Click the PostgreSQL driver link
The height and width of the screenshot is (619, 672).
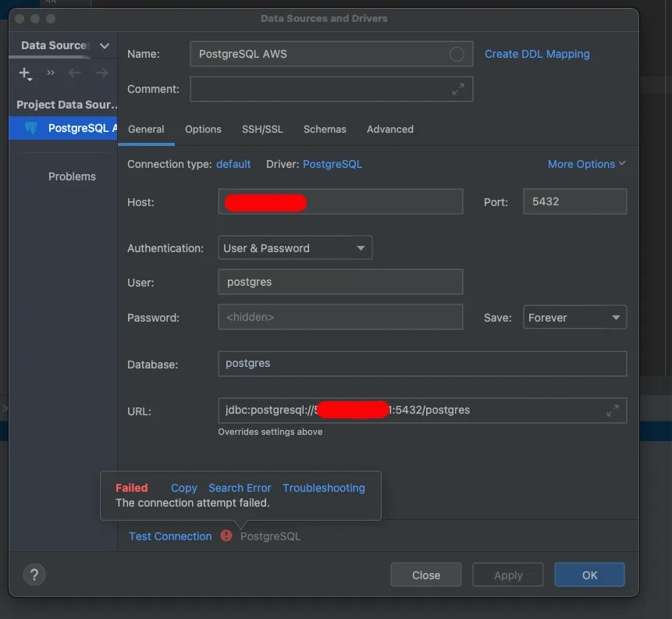[332, 164]
